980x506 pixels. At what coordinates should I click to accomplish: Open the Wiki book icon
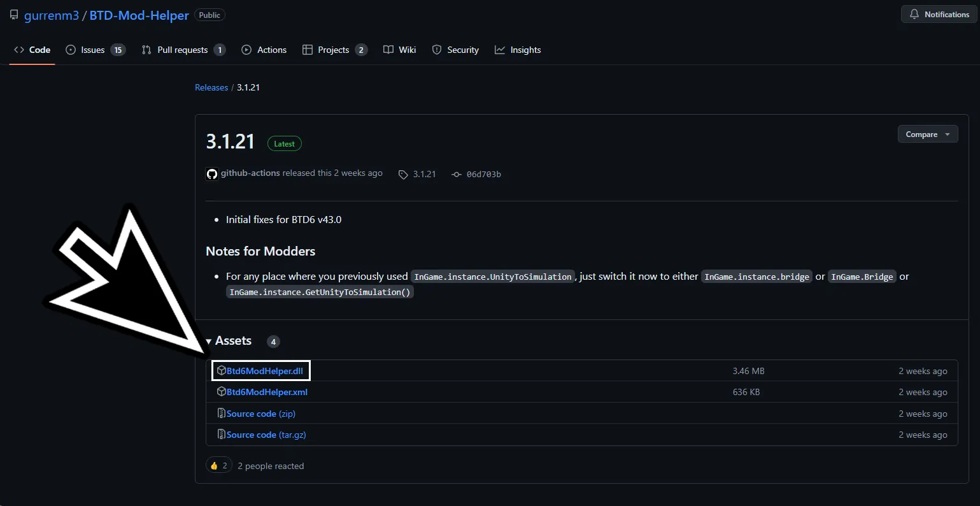pyautogui.click(x=387, y=49)
